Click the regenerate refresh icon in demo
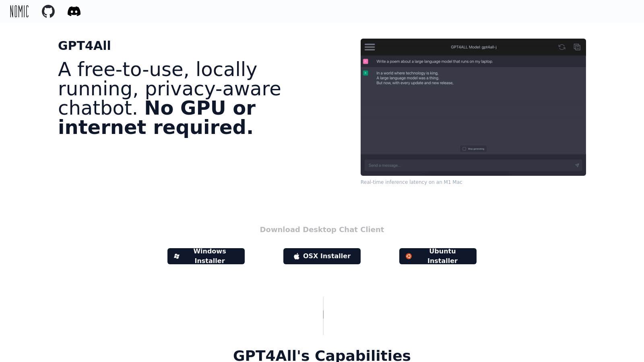This screenshot has width=644, height=362. click(x=562, y=47)
